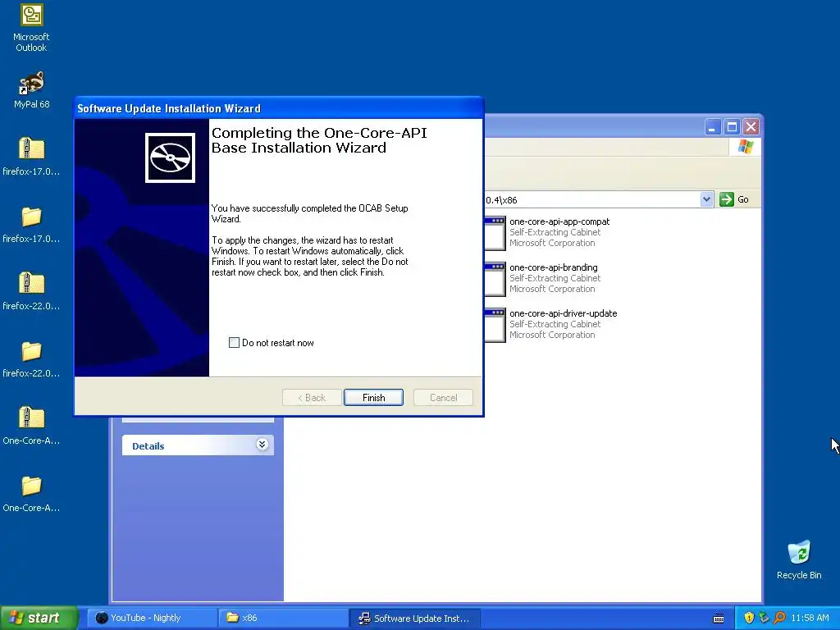Click the green Go arrow icon
Screen dimensions: 840x630
coord(727,199)
